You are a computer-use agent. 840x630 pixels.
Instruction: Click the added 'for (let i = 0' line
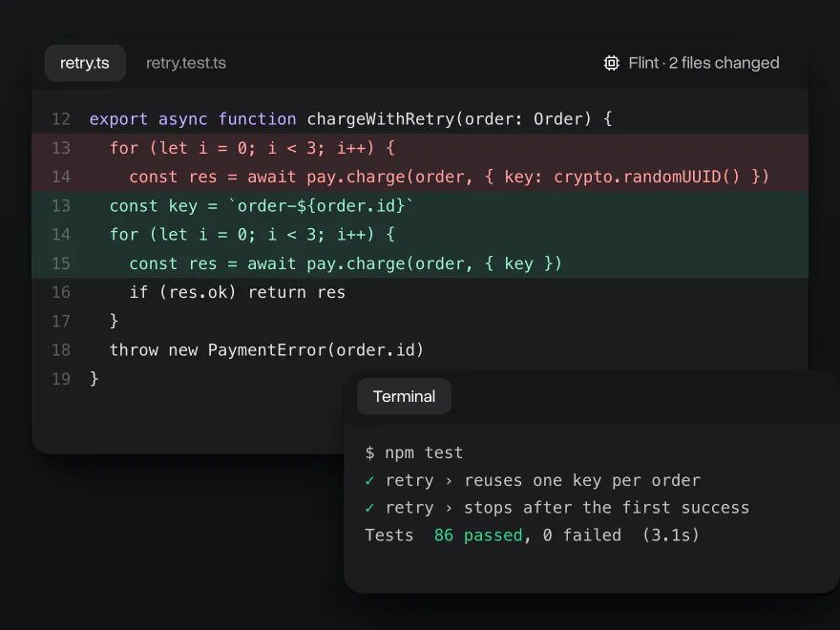click(420, 235)
